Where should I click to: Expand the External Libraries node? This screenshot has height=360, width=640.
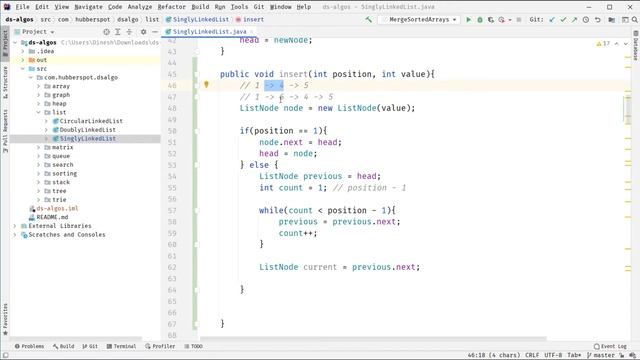click(15, 226)
